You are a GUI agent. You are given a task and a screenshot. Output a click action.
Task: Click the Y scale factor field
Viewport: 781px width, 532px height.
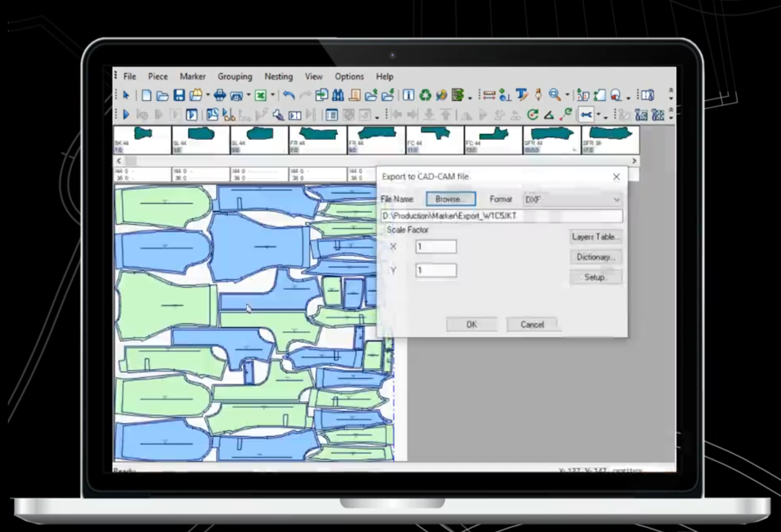coord(436,270)
